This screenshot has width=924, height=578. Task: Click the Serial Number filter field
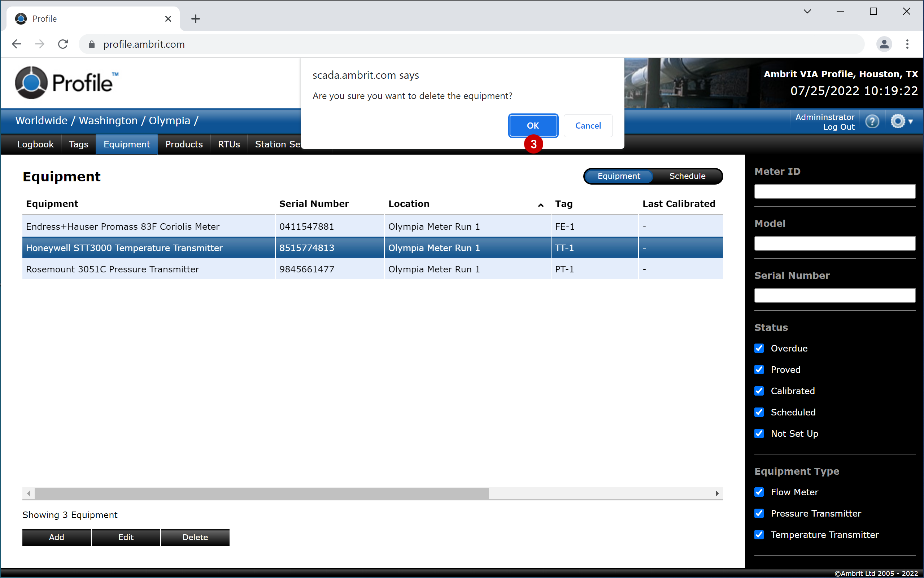(835, 295)
